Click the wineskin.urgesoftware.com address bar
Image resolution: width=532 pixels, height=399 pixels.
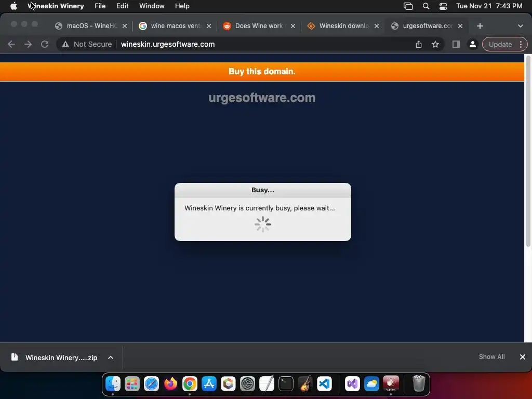pyautogui.click(x=168, y=44)
